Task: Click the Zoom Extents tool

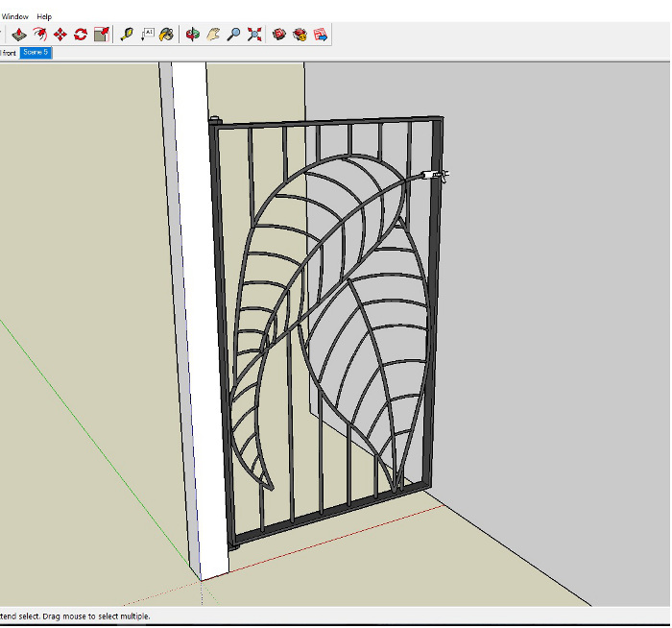Action: coord(253,35)
